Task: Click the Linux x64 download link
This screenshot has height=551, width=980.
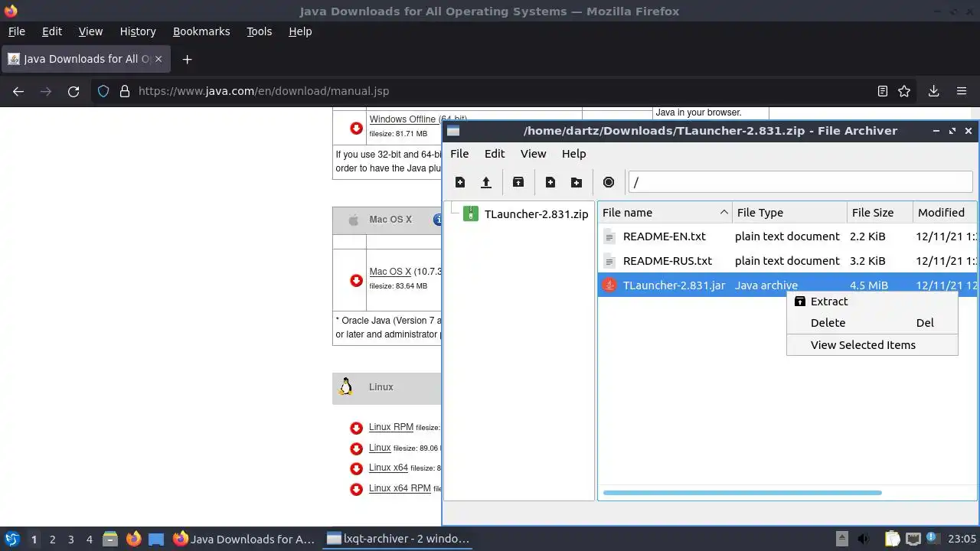Action: tap(388, 468)
